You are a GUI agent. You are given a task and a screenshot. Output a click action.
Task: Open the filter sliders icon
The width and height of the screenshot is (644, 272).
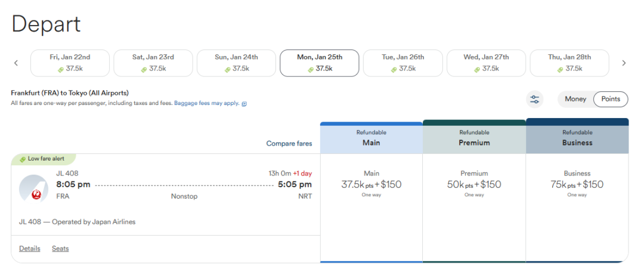click(535, 100)
